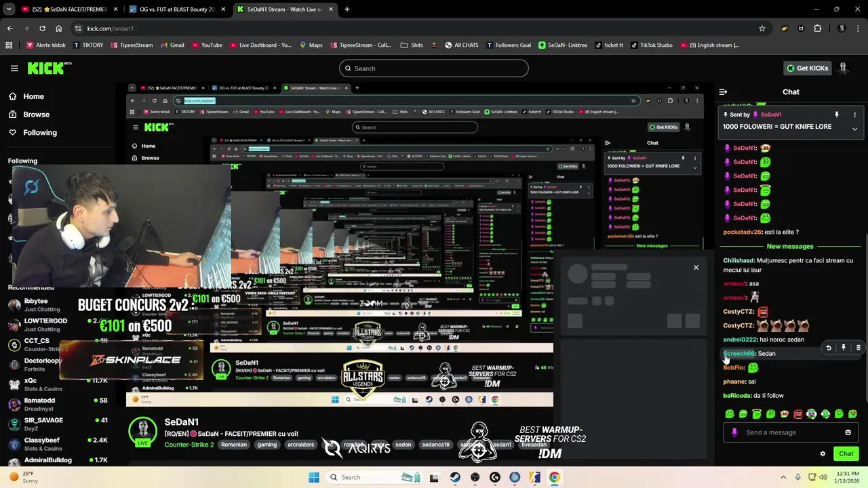Switch to OG vs. FUT BLAST Bounty tab

pos(176,9)
